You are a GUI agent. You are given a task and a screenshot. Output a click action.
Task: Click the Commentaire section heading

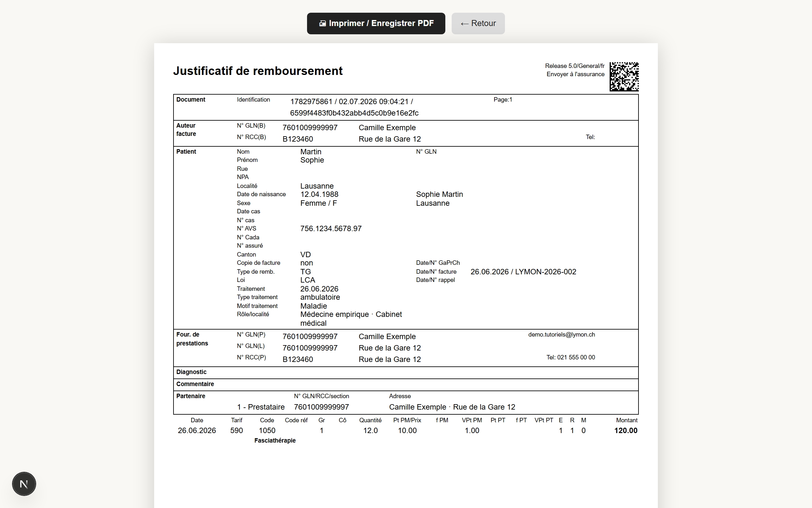tap(195, 384)
